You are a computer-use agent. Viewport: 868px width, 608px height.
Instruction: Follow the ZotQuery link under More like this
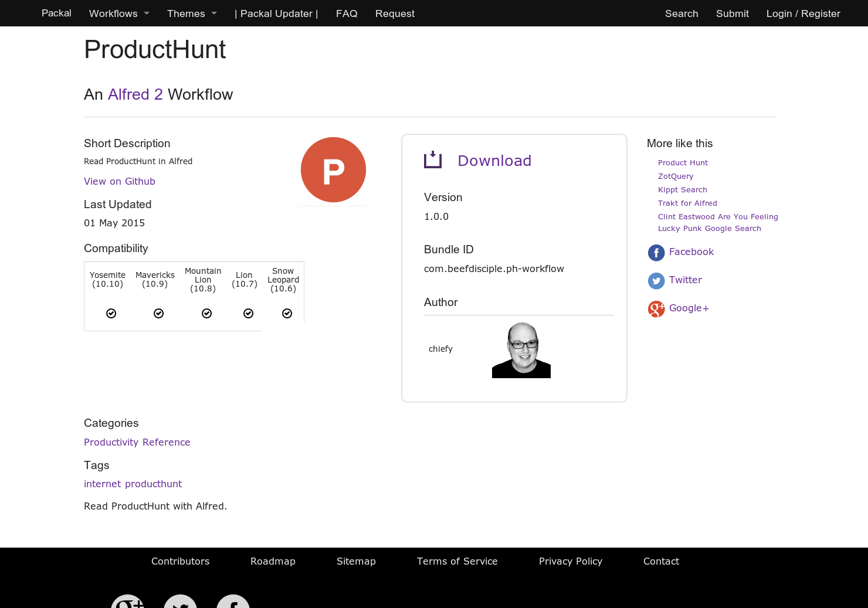click(x=676, y=176)
